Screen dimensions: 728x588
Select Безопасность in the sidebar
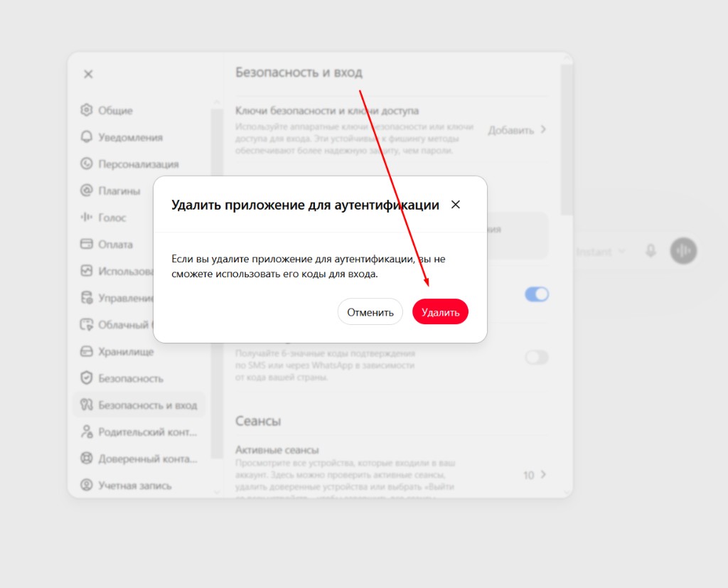click(139, 378)
